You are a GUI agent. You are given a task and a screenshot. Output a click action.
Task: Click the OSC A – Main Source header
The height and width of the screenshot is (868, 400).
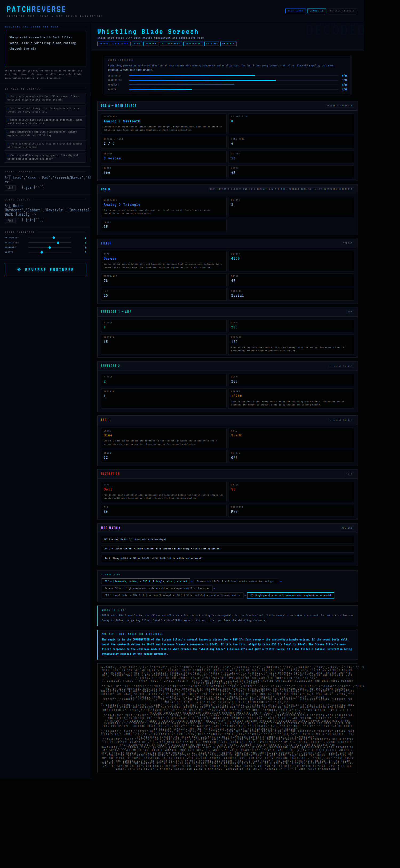click(227, 106)
